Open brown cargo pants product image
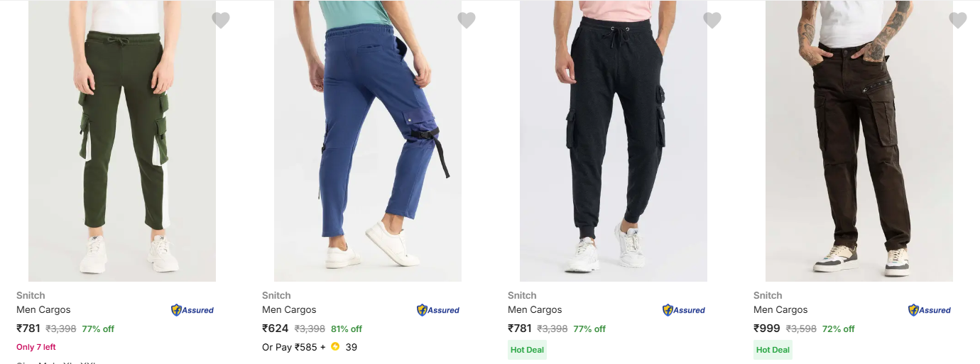This screenshot has height=364, width=980. (859, 142)
